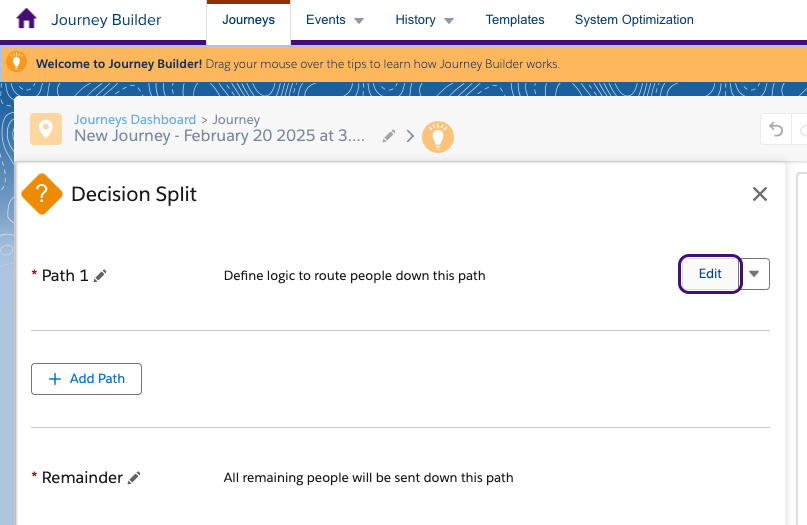
Task: Click the New Journey title text
Action: pyautogui.click(x=220, y=136)
